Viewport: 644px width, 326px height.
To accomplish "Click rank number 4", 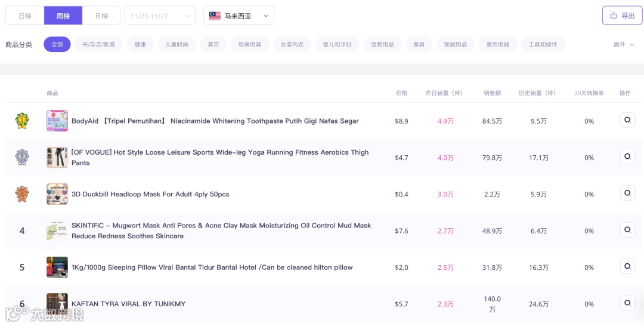I will 22,230.
